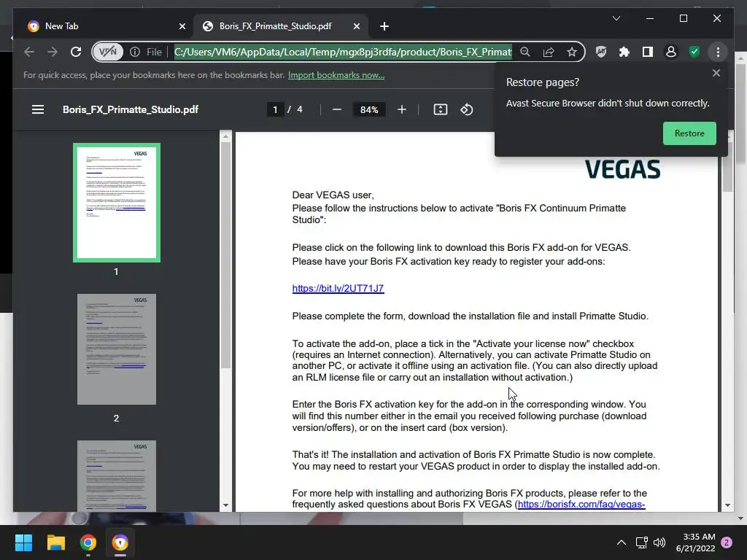Image resolution: width=747 pixels, height=560 pixels.
Task: Open File Explorer from taskbar
Action: 55,542
